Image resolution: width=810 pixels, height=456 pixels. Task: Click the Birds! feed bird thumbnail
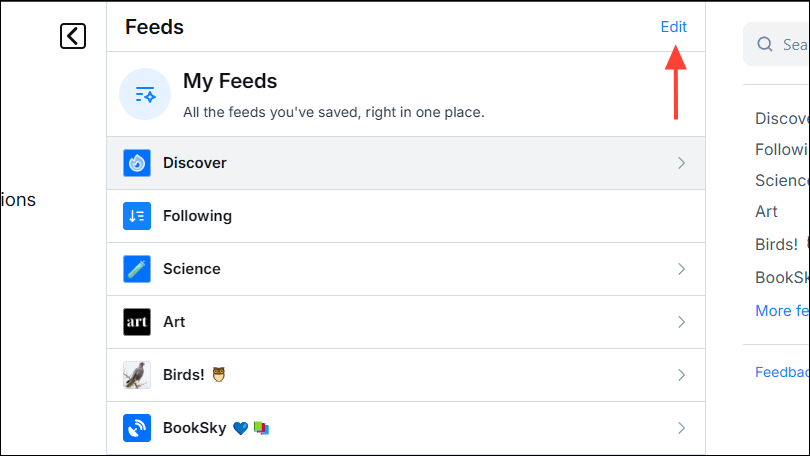[x=137, y=375]
